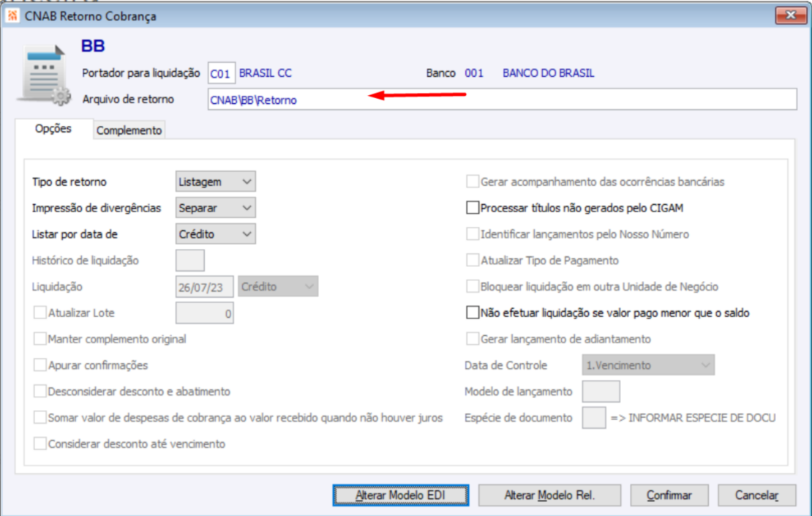This screenshot has height=516, width=812.
Task: Confirm with the Confirmar button
Action: (669, 496)
